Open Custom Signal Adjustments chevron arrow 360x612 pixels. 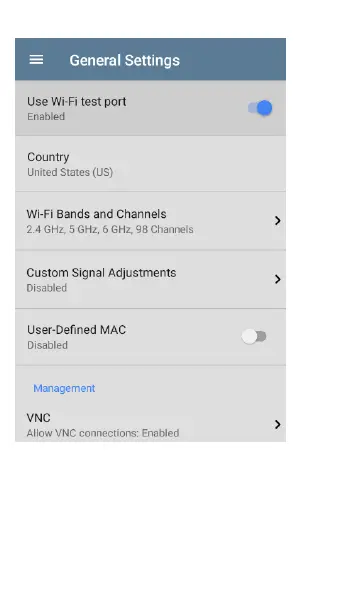[x=277, y=279]
